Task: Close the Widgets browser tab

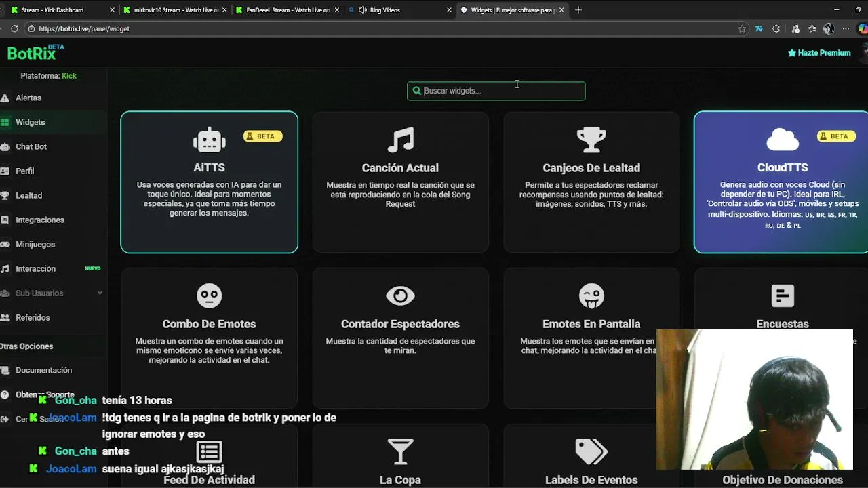Action: (561, 10)
